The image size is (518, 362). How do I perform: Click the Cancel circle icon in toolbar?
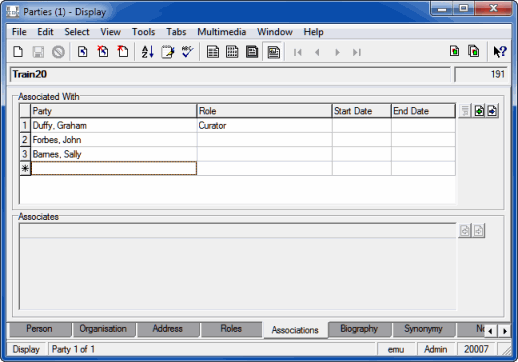coord(58,52)
